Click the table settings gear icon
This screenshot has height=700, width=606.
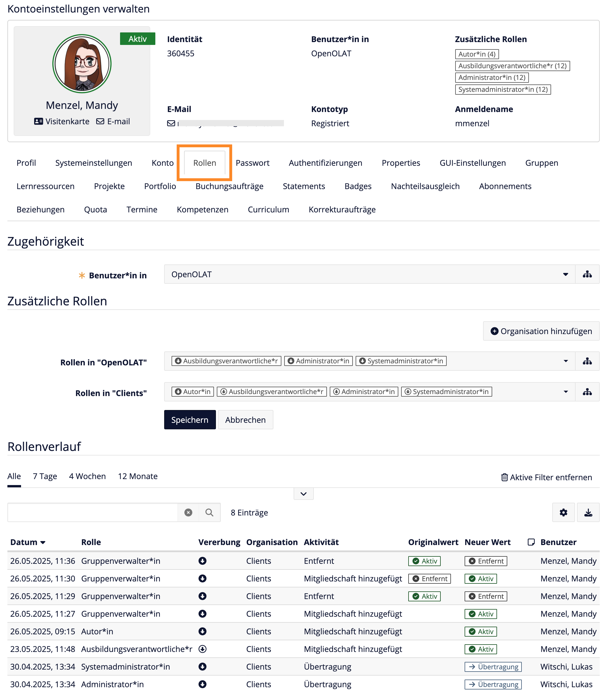(x=563, y=512)
